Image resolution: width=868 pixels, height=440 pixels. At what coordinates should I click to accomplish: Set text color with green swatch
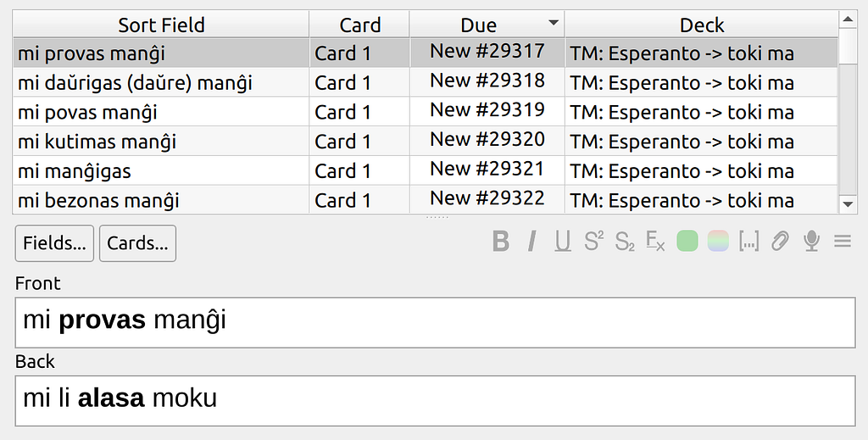coord(687,242)
